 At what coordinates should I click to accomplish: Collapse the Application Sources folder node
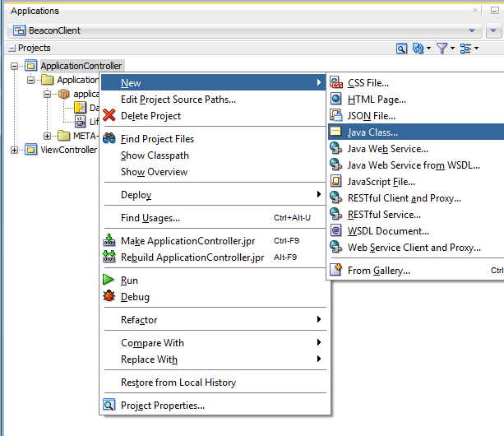30,80
